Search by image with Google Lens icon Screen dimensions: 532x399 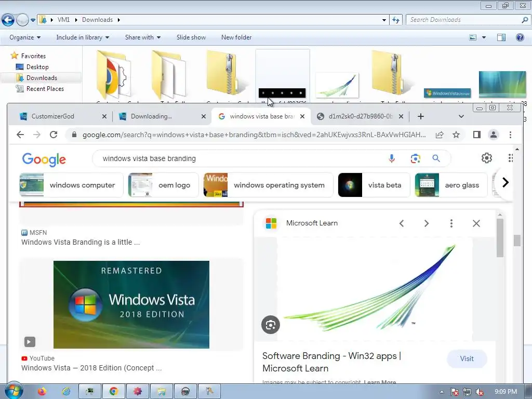pyautogui.click(x=415, y=158)
